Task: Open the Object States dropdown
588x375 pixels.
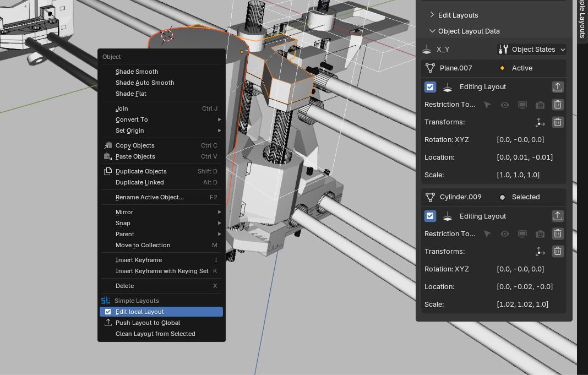Action: pyautogui.click(x=531, y=50)
